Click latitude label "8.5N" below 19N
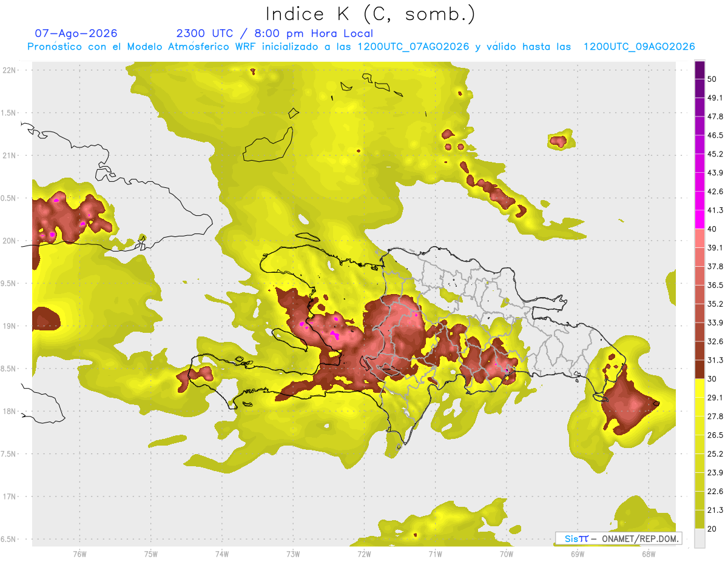This screenshot has height=562, width=728. pos(8,369)
